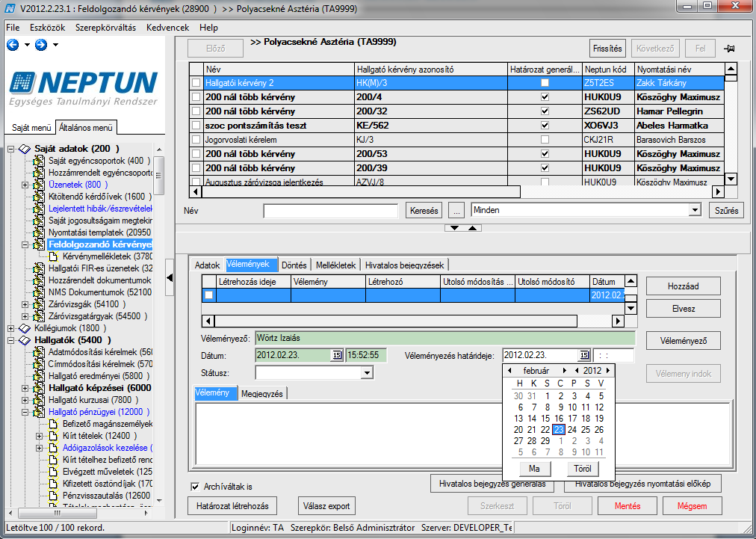Expand the Záróvizsgák tree node
The height and width of the screenshot is (539, 756).
(25, 304)
